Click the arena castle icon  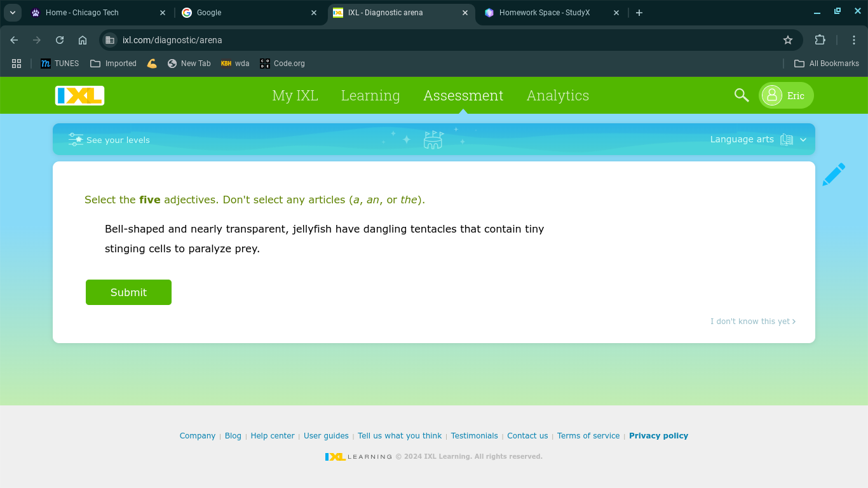pyautogui.click(x=433, y=140)
